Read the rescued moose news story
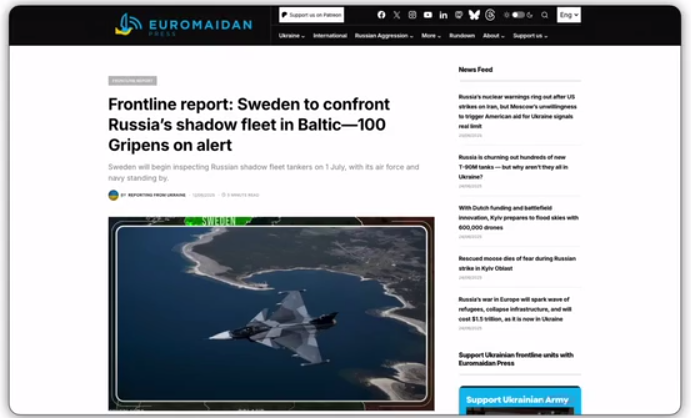The width and height of the screenshot is (691, 418). 516,262
